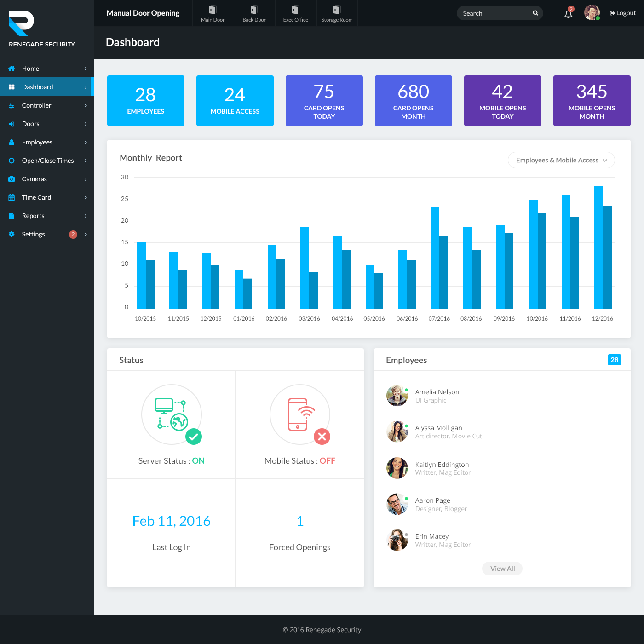The height and width of the screenshot is (644, 644).
Task: Toggle mobile status via the red X
Action: point(322,437)
